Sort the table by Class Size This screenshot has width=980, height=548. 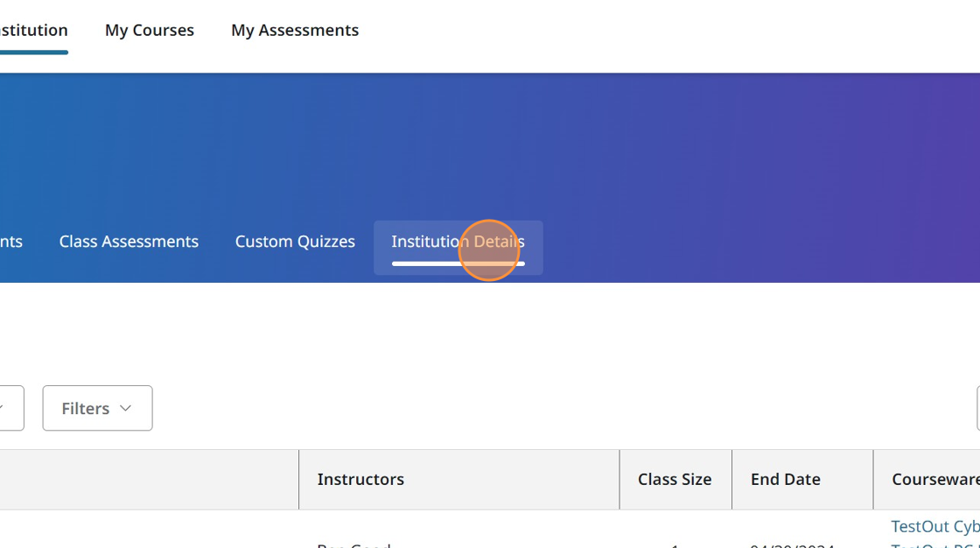pos(675,479)
